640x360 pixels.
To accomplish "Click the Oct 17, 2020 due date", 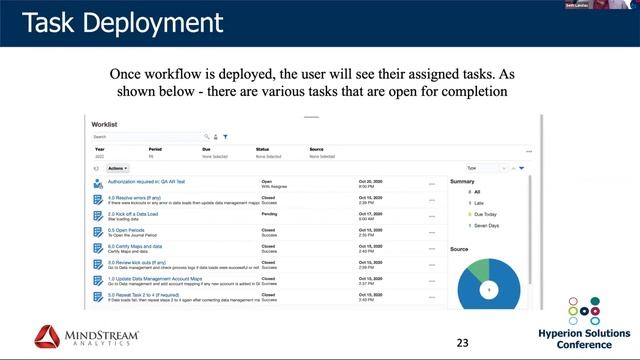I will click(x=371, y=213).
